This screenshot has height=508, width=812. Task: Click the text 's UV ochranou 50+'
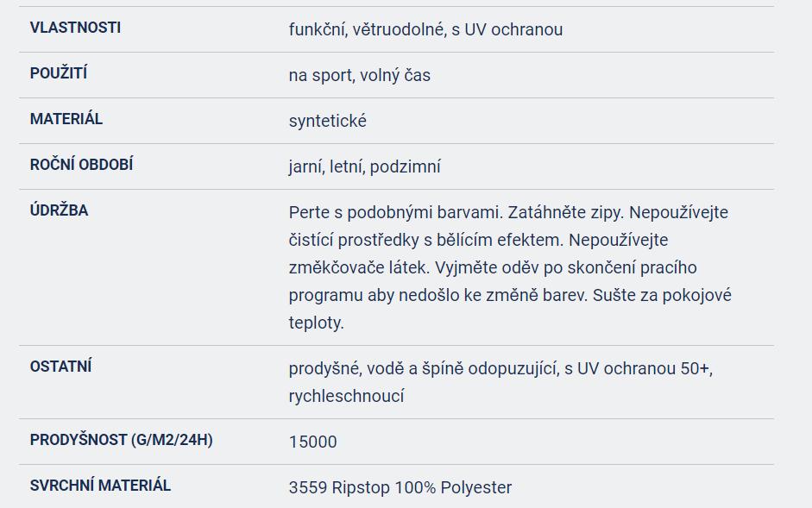(638, 368)
